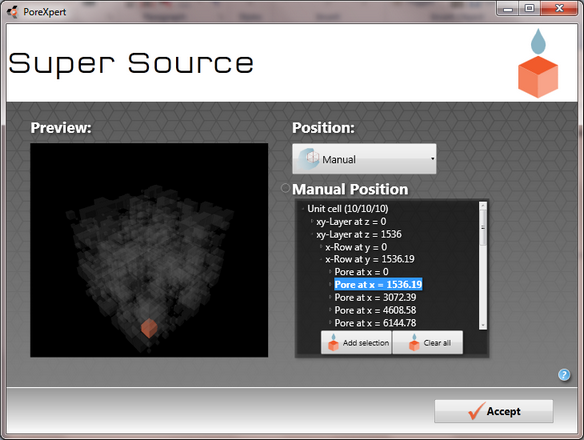Select Pore at x = 0
Image resolution: width=584 pixels, height=440 pixels.
(x=361, y=272)
